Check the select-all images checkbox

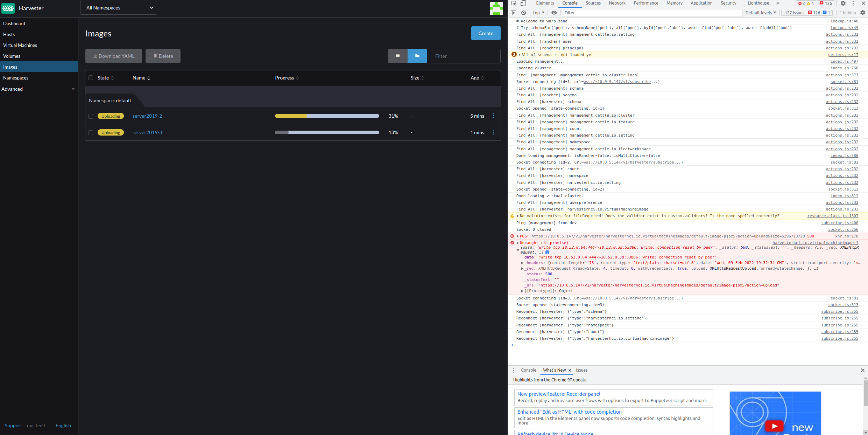coord(91,78)
